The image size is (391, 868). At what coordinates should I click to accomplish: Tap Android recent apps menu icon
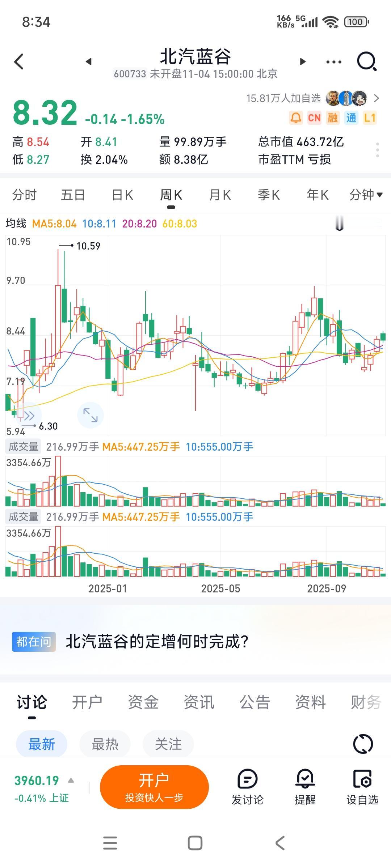pyautogui.click(x=110, y=843)
